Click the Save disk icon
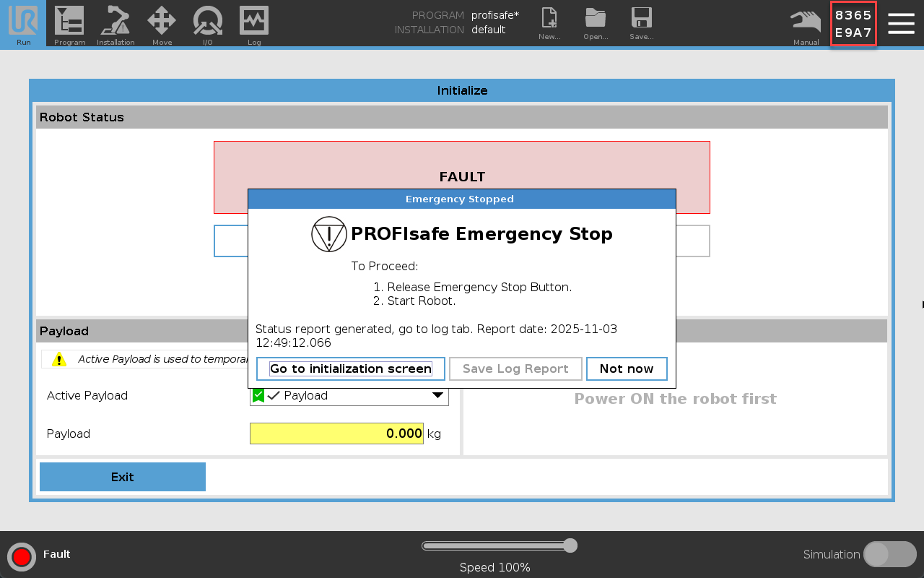This screenshot has height=578, width=924. [x=641, y=23]
